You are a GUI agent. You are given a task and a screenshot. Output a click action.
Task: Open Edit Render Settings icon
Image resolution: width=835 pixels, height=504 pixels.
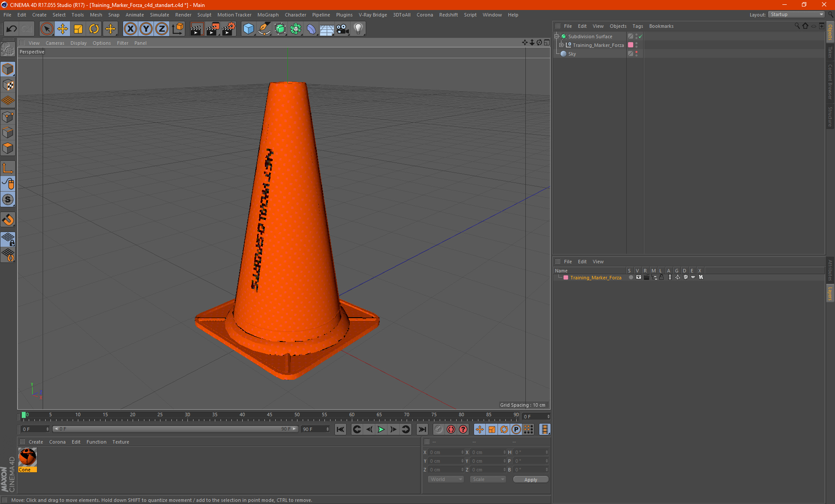[229, 29]
